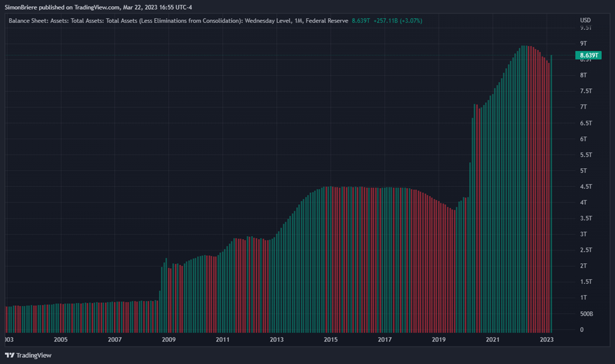The image size is (615, 364).
Task: Click the green 8.639T price label
Action: click(x=589, y=55)
